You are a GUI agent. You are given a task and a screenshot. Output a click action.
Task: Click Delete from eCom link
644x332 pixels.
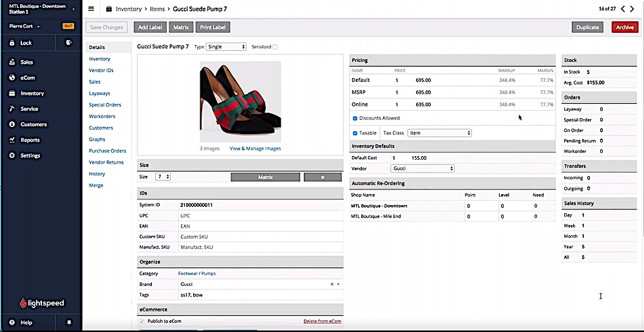click(323, 321)
